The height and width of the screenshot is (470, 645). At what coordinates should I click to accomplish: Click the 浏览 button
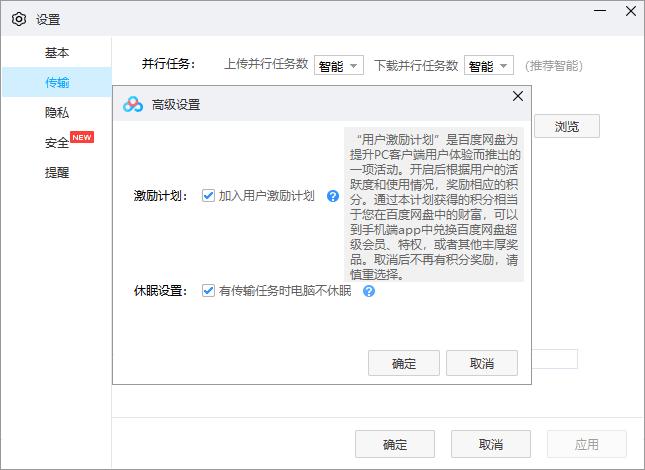(x=567, y=126)
